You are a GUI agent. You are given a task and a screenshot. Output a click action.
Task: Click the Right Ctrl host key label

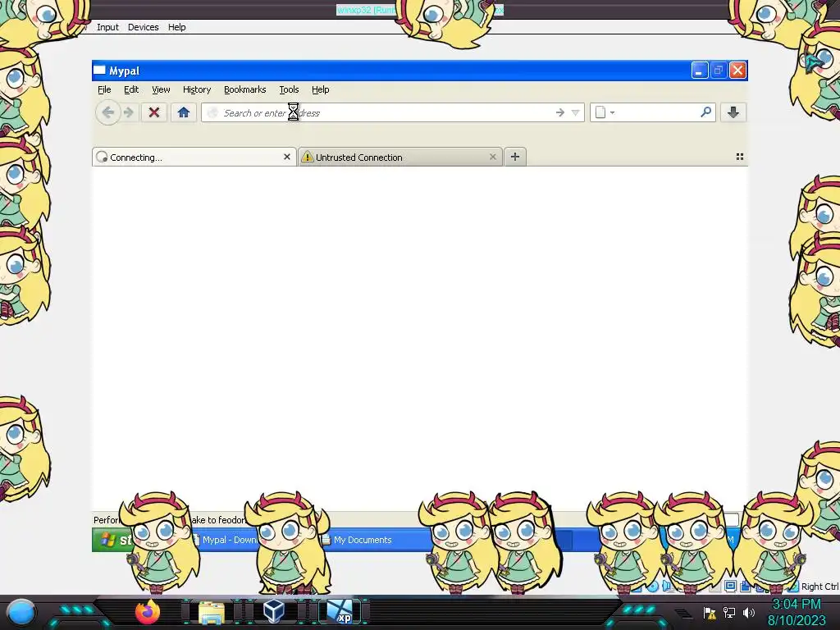coord(819,587)
